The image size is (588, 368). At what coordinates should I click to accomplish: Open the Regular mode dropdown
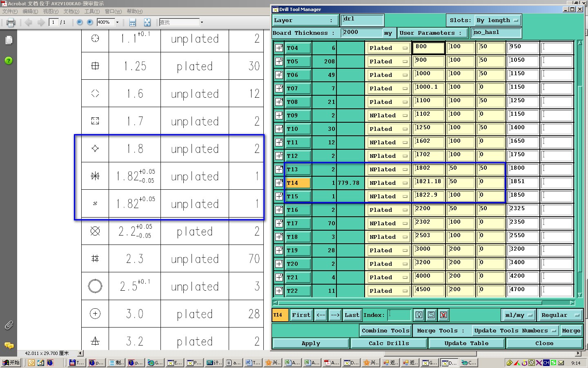(560, 315)
